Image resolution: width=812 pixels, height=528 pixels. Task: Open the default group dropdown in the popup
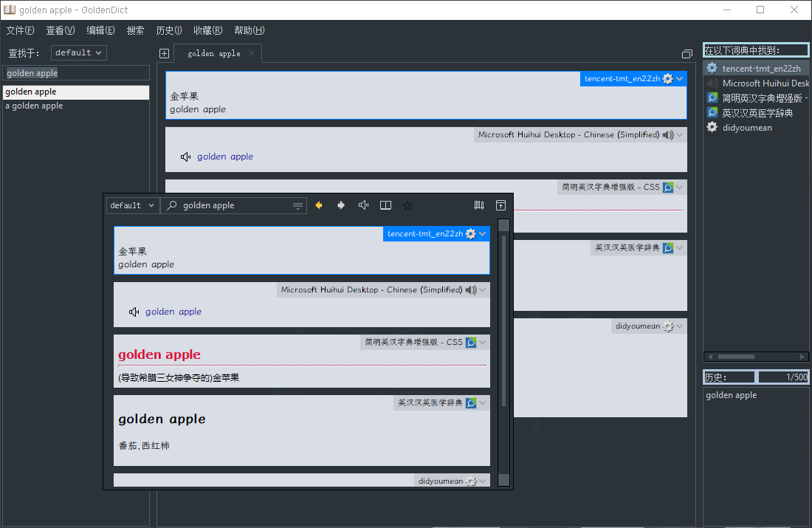(132, 205)
